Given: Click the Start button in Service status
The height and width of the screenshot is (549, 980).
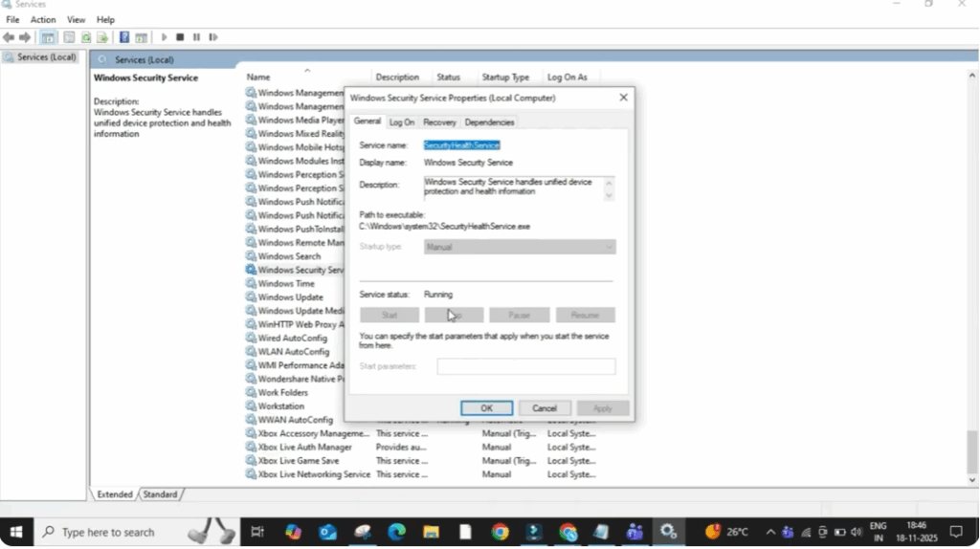Looking at the screenshot, I should 390,315.
